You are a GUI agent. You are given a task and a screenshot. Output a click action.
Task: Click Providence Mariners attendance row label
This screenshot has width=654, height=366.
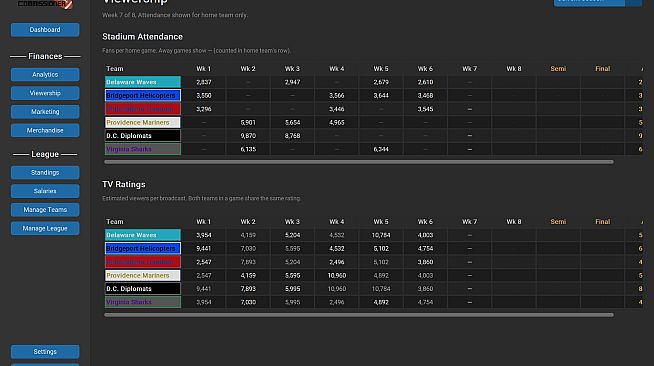point(143,122)
